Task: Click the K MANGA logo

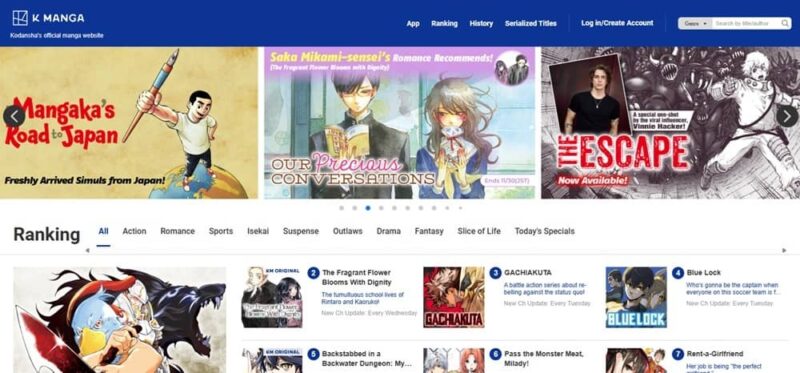Action: click(48, 18)
